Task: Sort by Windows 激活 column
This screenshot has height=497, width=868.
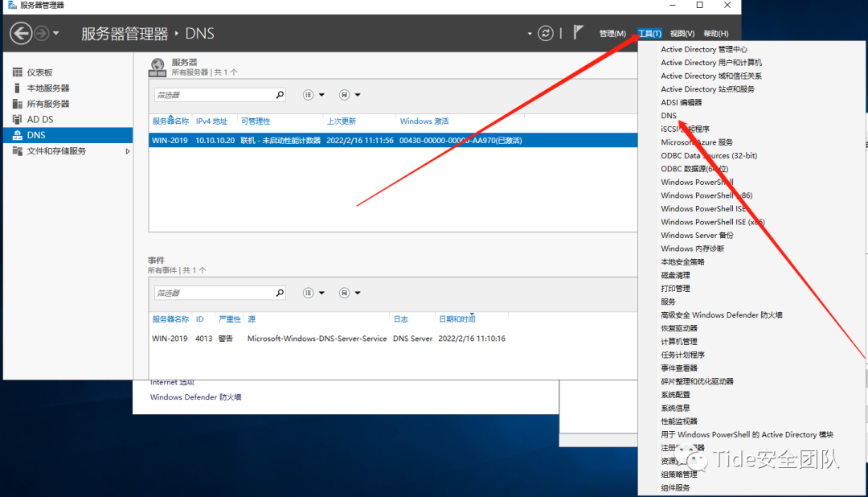Action: (424, 121)
